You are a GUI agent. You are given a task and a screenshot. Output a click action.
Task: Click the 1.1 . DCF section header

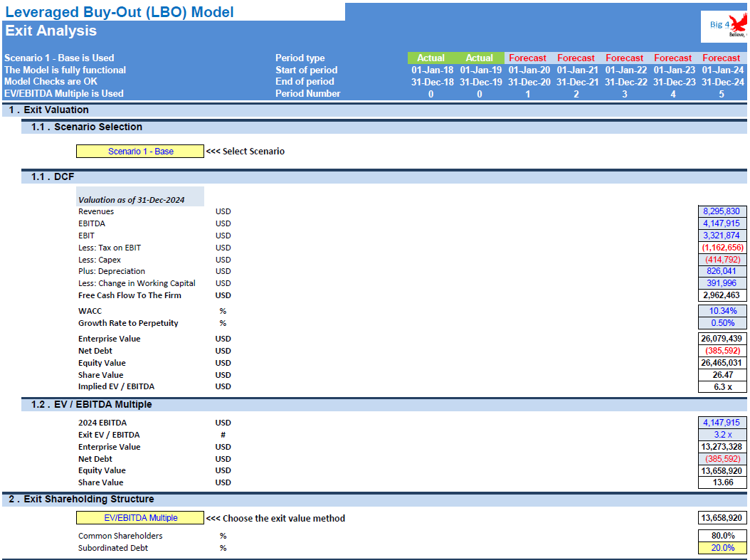[x=384, y=177]
